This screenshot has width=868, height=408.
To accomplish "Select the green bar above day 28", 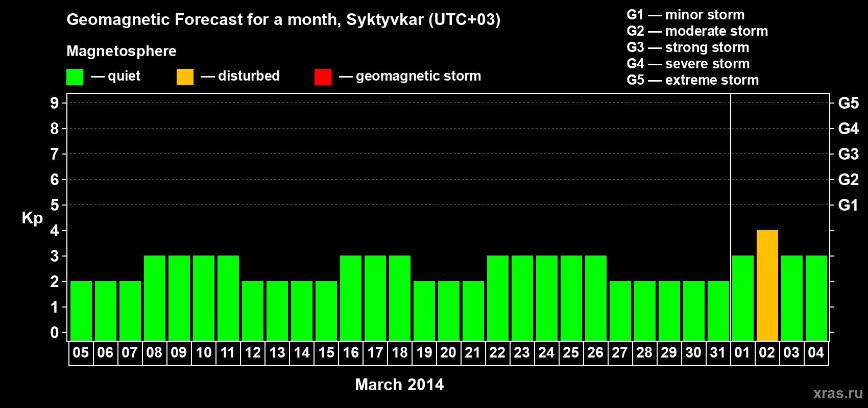I will click(x=645, y=311).
